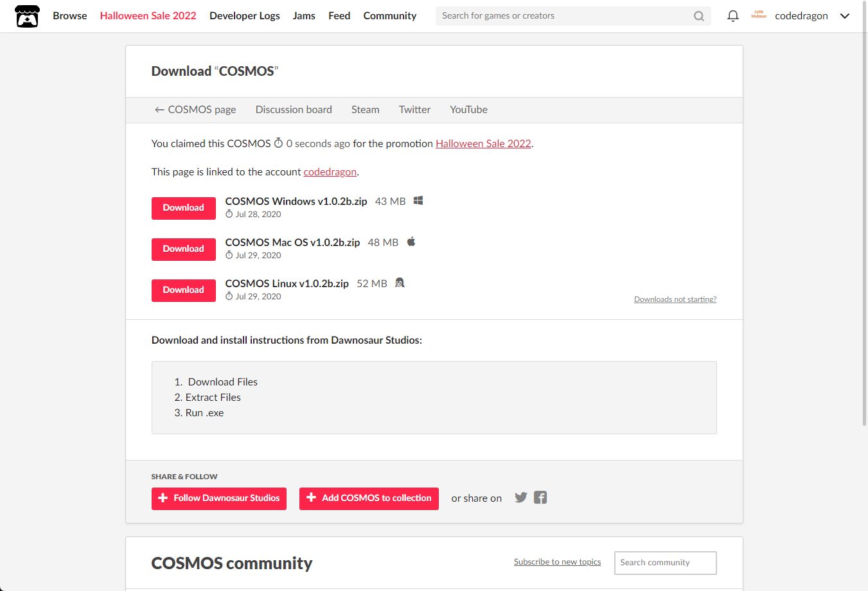Click the codedragon avatar image
868x591 pixels.
tap(759, 15)
